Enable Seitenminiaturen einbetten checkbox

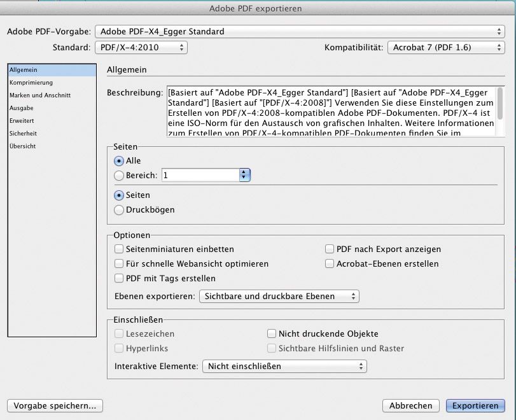(x=119, y=249)
